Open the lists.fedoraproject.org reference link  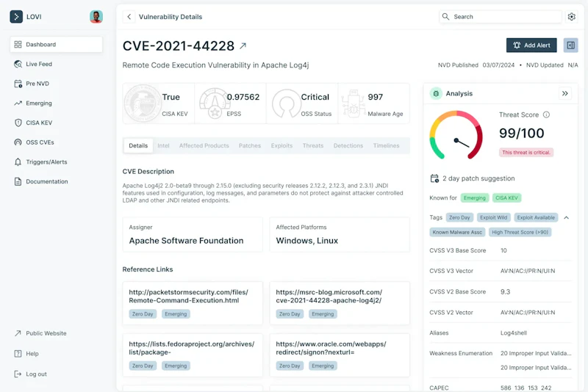coord(192,348)
